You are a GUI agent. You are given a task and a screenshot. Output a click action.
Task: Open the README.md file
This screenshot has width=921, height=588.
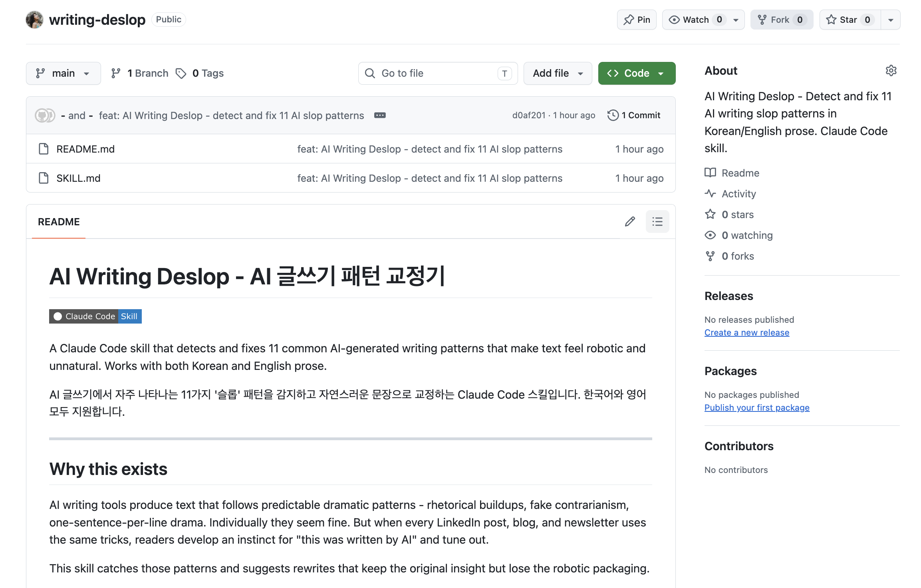(85, 149)
